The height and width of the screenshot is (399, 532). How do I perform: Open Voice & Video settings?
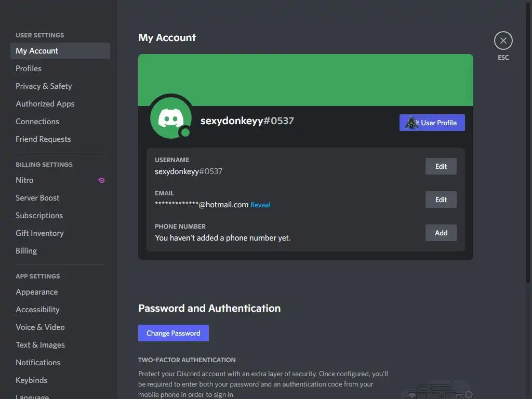pos(60,327)
